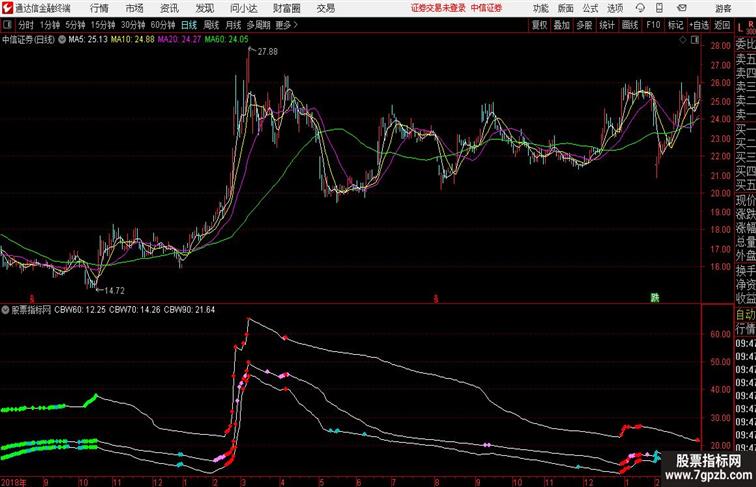This screenshot has height=487, width=756.
Task: Click the 通达信 red logo icon
Action: pos(7,8)
